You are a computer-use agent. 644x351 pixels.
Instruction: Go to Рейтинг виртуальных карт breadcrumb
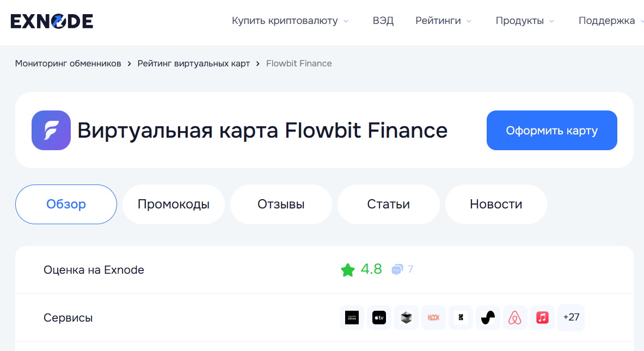point(193,64)
